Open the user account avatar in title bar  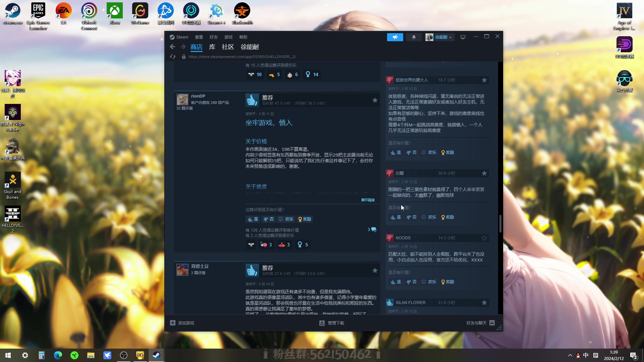(429, 37)
